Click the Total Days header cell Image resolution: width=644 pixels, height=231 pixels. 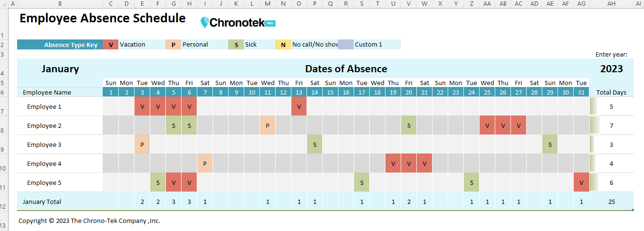click(x=611, y=92)
